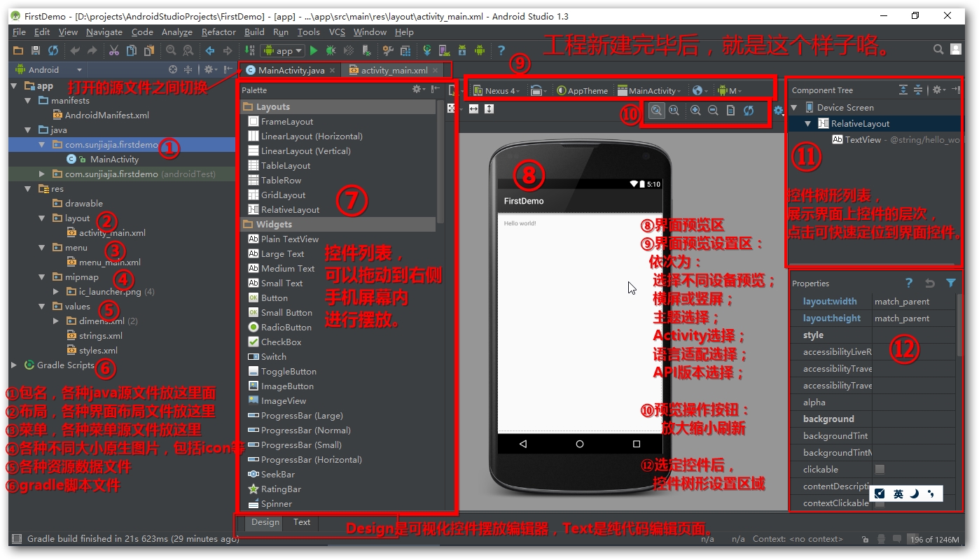Check the clickable property checkbox
Viewport: 979px width, 560px height.
point(880,469)
